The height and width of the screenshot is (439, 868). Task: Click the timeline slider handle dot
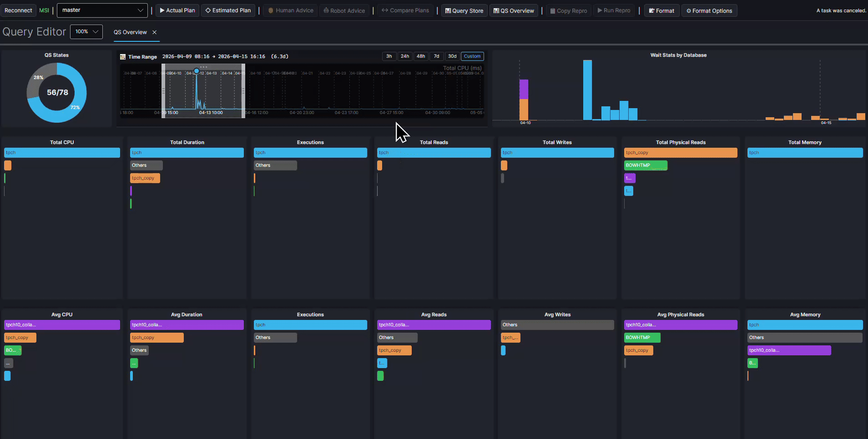pos(197,71)
